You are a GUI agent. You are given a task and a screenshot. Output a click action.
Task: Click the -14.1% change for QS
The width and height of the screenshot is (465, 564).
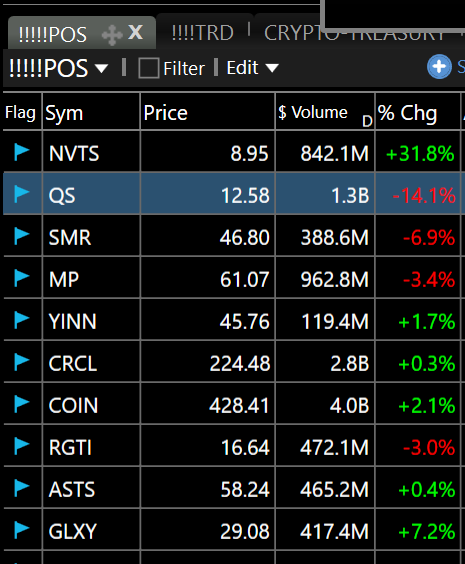pyautogui.click(x=424, y=196)
